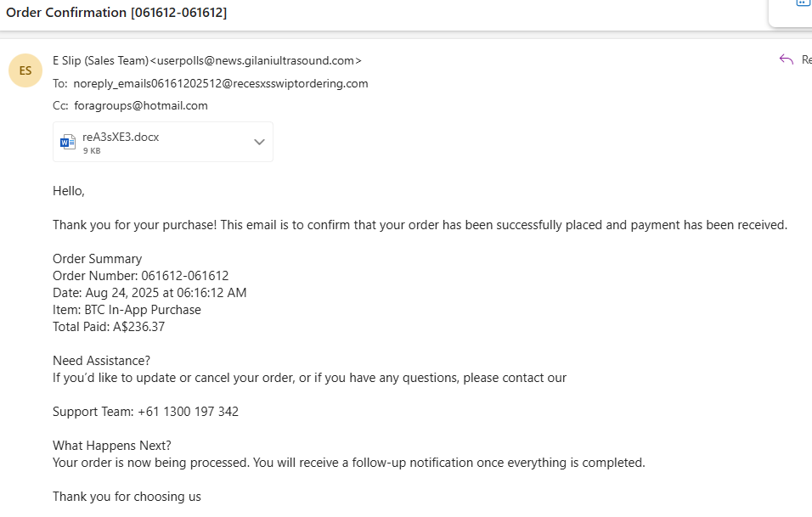Click the Thank you for choosing us line
This screenshot has width=812, height=517.
(127, 497)
